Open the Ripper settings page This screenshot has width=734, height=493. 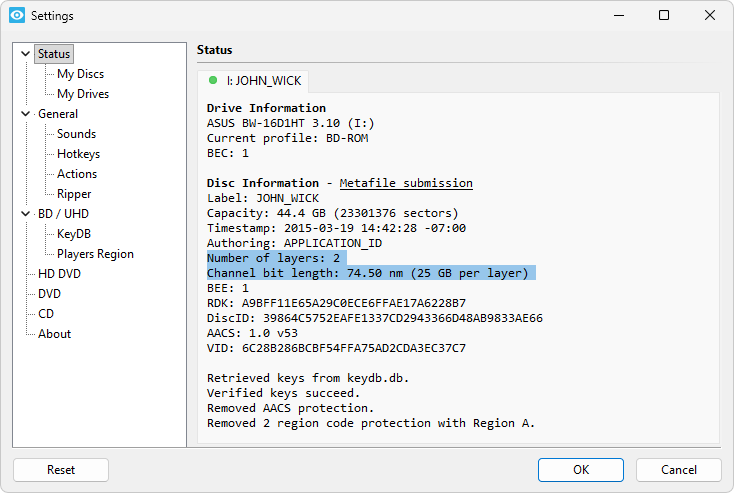[x=74, y=194]
